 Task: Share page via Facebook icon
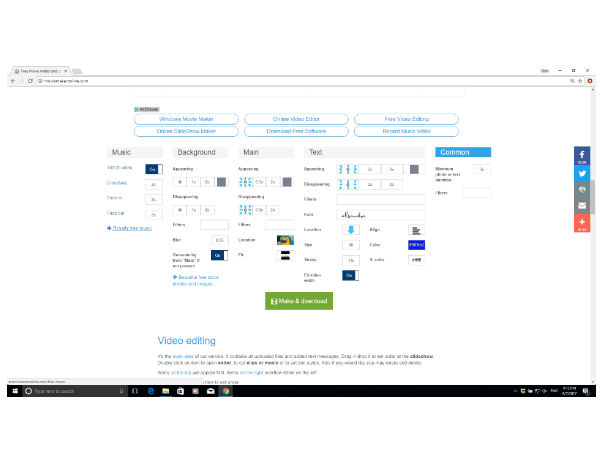(582, 155)
